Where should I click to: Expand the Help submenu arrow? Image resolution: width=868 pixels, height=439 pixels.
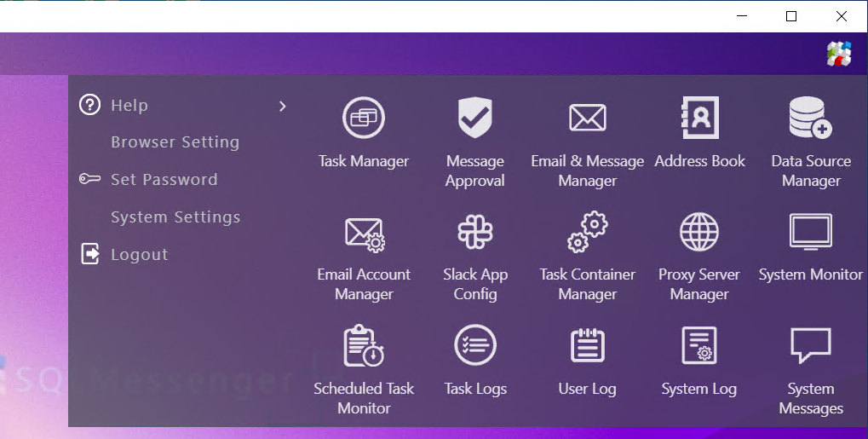pyautogui.click(x=282, y=106)
